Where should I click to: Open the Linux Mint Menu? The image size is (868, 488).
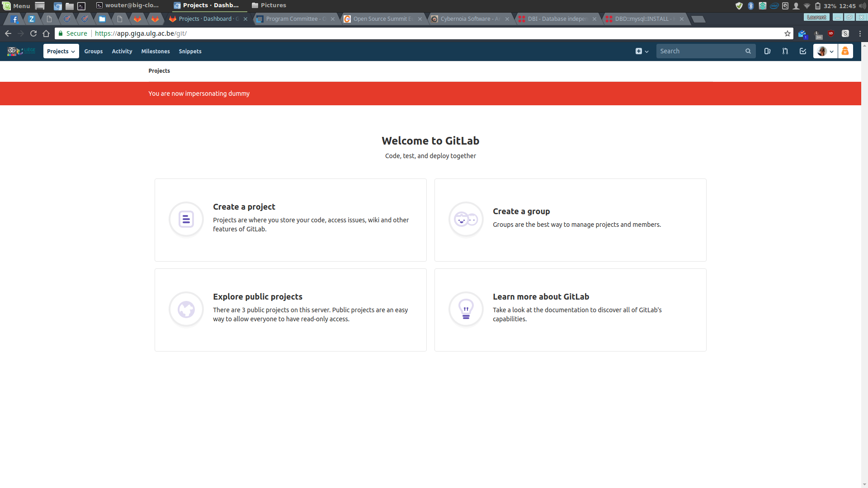click(16, 5)
